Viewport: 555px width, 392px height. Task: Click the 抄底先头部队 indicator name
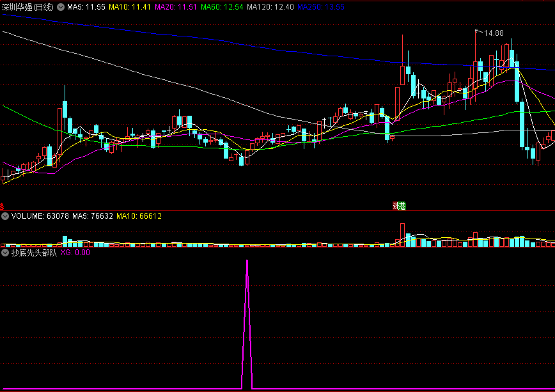coord(34,253)
